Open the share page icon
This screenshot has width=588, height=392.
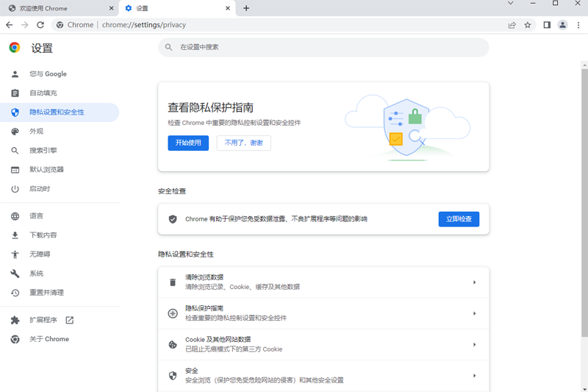click(512, 25)
